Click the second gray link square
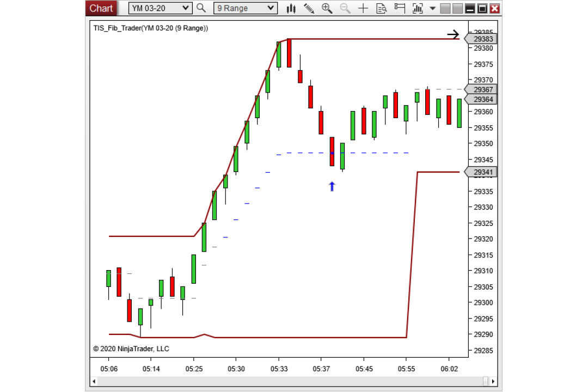Viewport: 588px width, 392px height. point(457,8)
